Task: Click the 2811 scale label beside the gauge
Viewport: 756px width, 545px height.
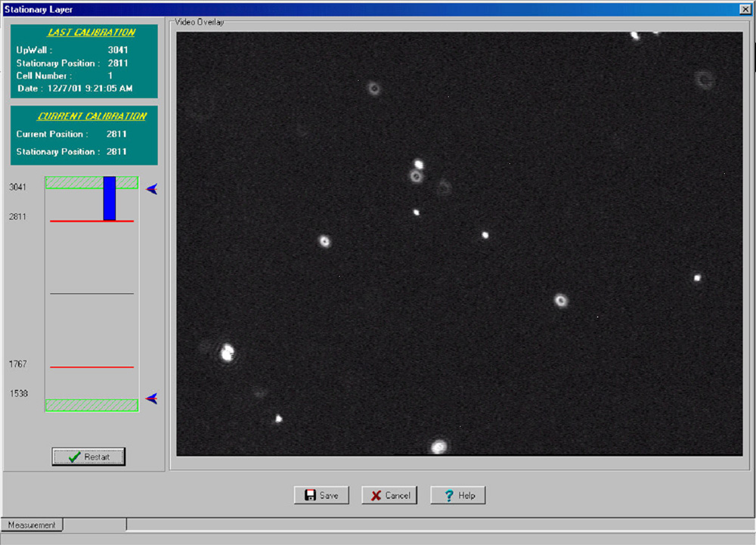Action: (x=17, y=217)
